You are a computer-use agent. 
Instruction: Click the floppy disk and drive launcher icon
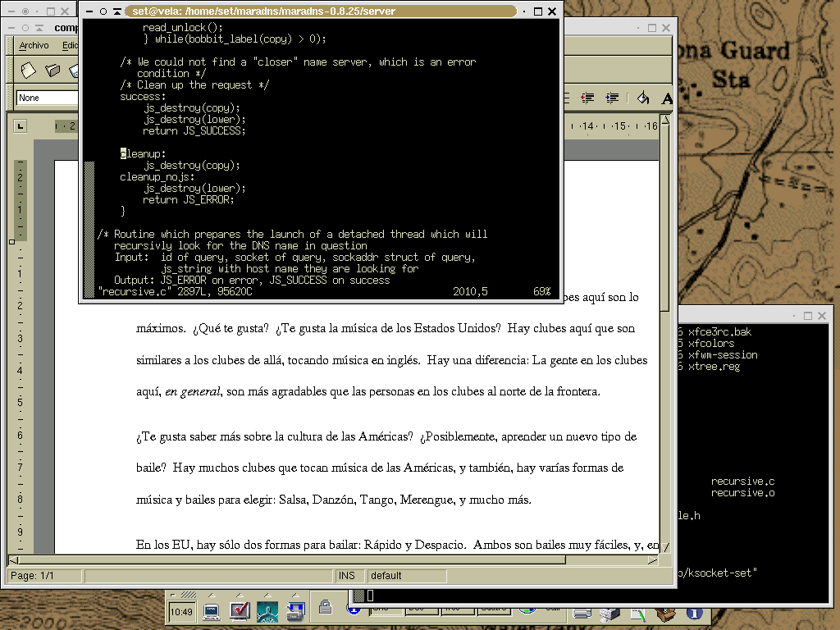coord(295,611)
